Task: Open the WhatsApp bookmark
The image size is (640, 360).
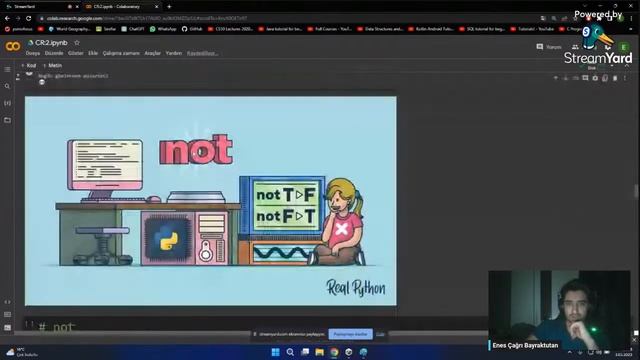Action: 163,29
